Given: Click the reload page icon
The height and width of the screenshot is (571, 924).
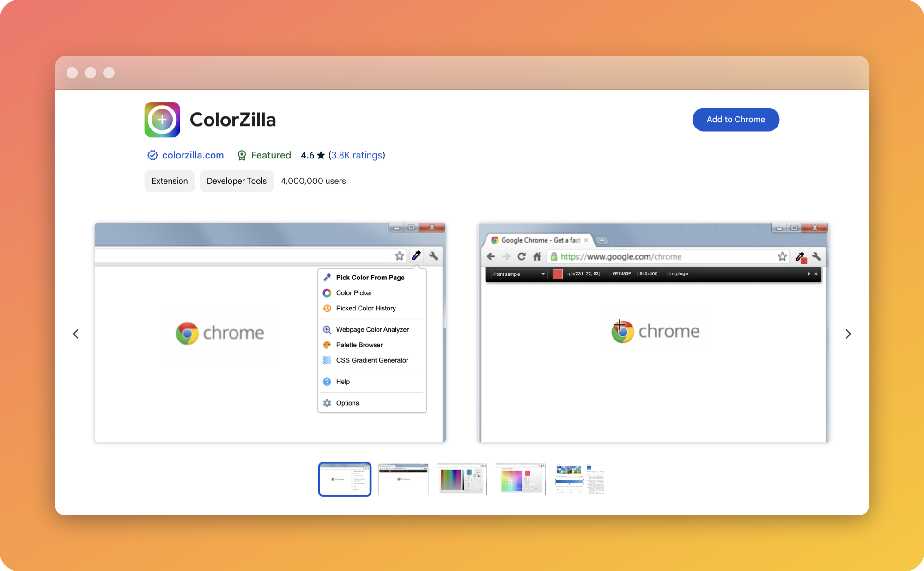Looking at the screenshot, I should point(522,256).
